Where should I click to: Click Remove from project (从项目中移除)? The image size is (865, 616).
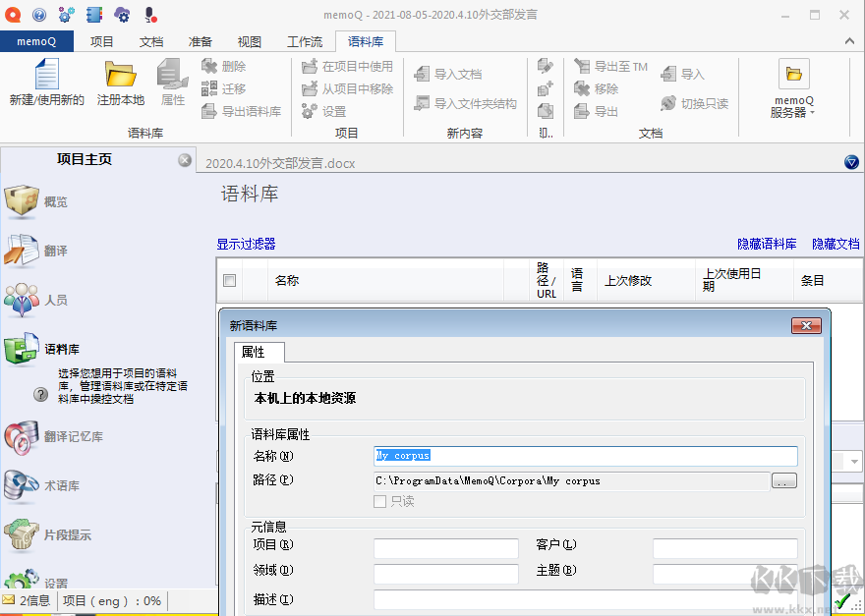pos(347,88)
